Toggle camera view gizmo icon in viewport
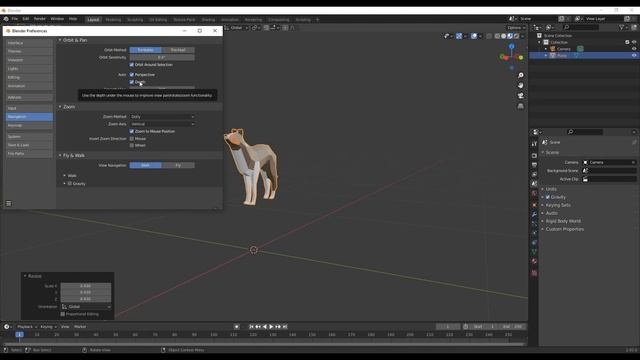The image size is (640, 360). click(x=520, y=96)
